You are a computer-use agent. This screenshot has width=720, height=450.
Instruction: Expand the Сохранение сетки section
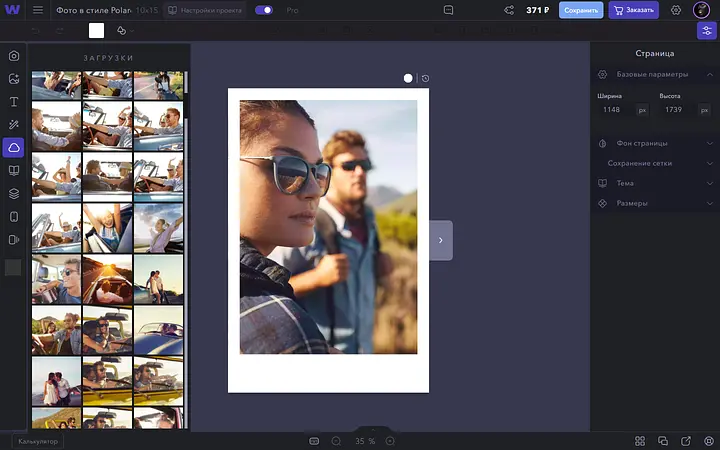click(655, 163)
